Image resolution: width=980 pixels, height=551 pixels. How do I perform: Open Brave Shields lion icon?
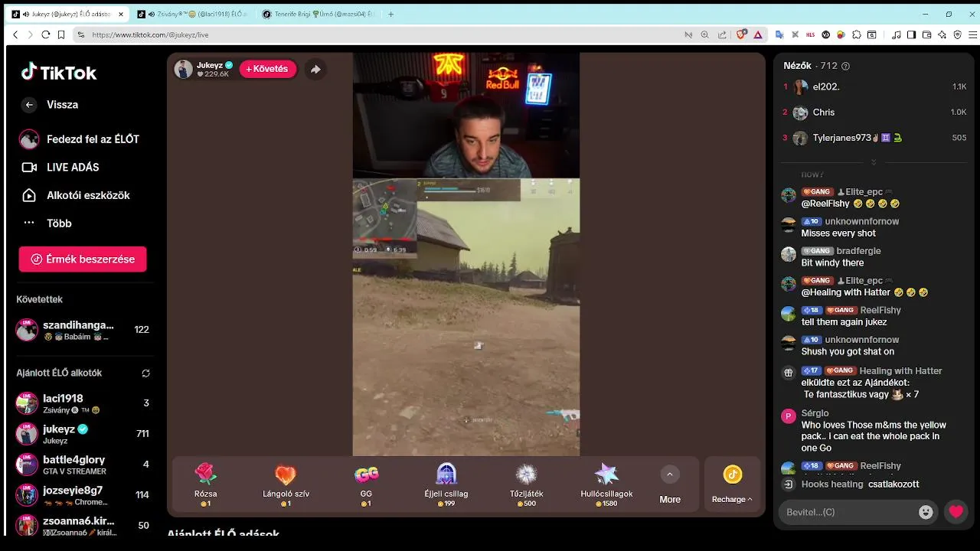[x=741, y=34]
